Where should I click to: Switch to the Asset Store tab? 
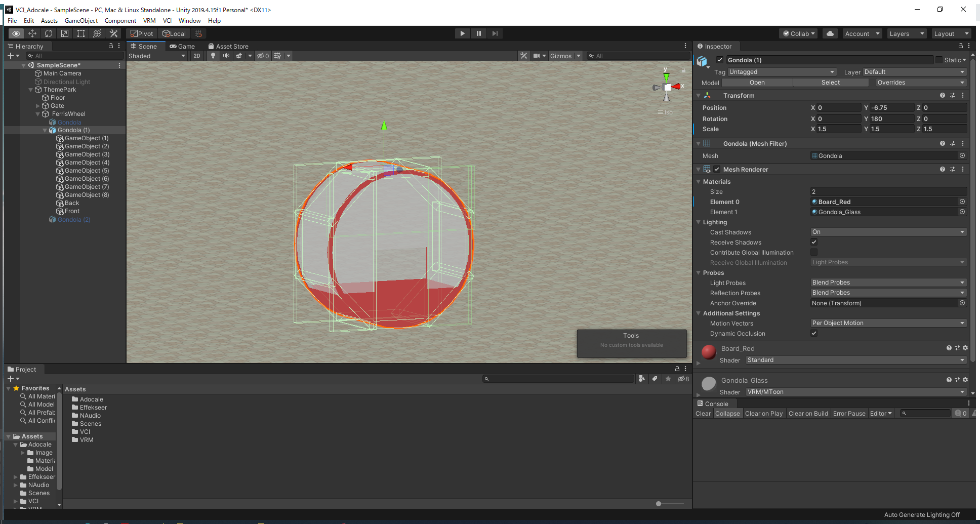[228, 46]
